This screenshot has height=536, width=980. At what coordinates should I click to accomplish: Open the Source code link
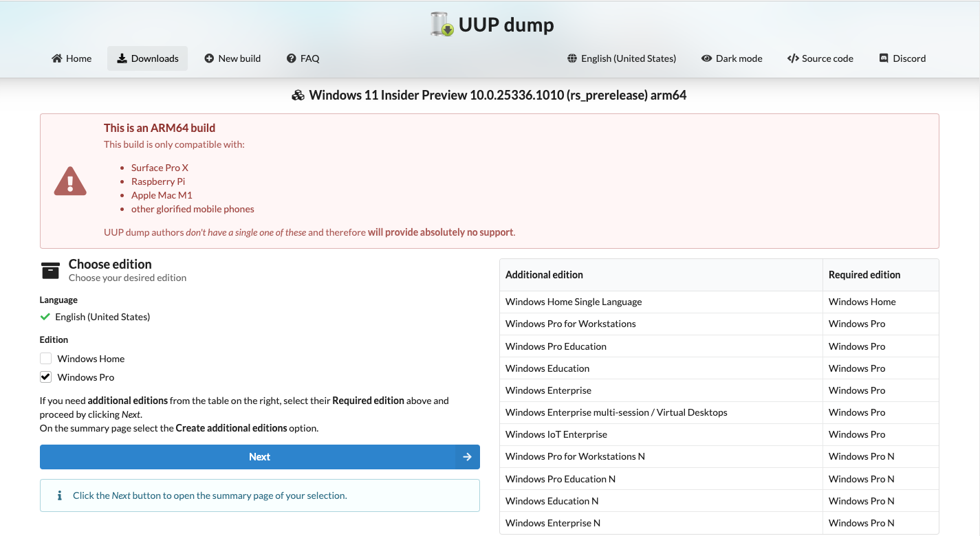[x=820, y=58]
